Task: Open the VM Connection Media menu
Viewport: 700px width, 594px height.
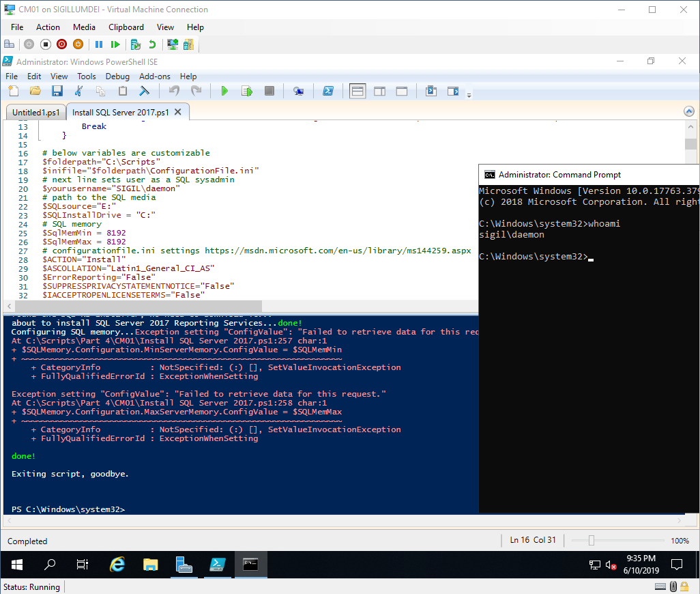Action: (x=84, y=27)
